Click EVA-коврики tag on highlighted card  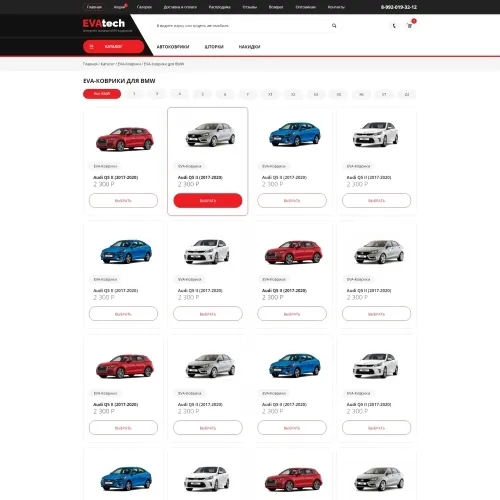pyautogui.click(x=190, y=166)
